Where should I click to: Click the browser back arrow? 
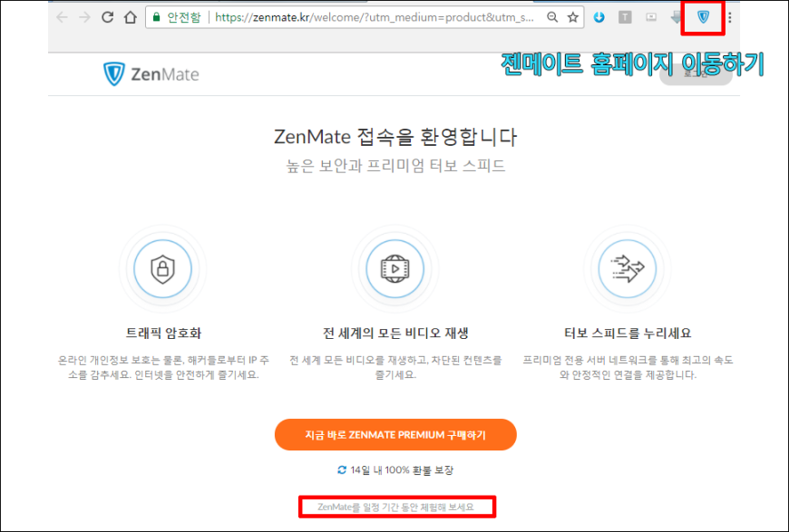tap(62, 17)
